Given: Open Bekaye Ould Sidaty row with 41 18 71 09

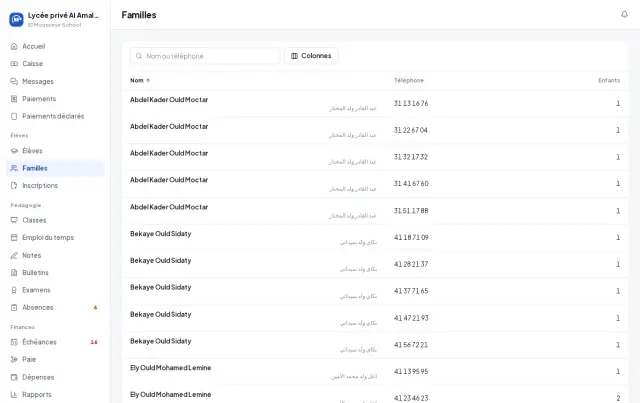Looking at the screenshot, I should point(375,238).
